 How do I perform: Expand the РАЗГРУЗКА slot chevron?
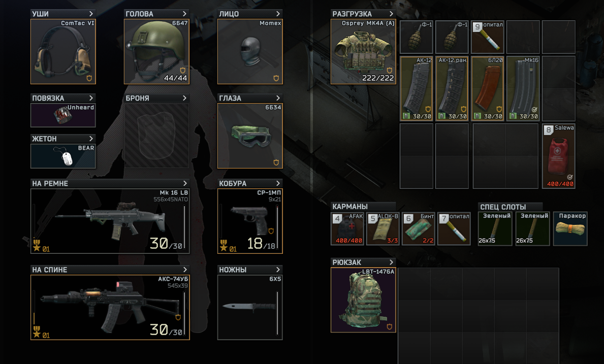pos(391,14)
